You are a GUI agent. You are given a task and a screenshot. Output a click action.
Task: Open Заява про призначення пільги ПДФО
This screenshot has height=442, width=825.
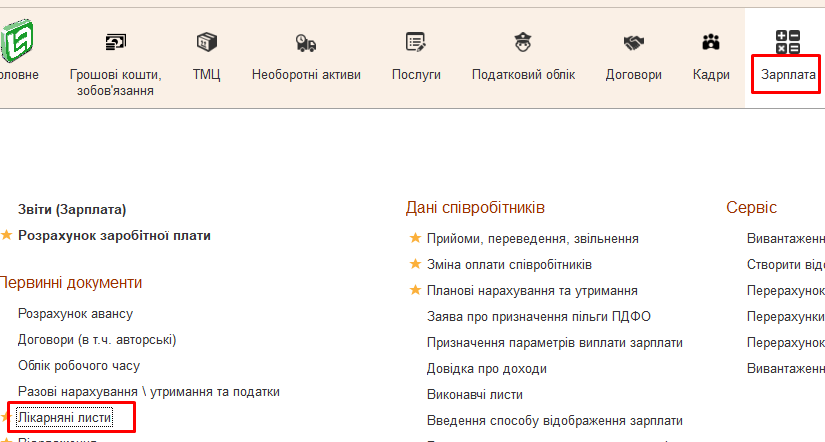click(x=539, y=316)
